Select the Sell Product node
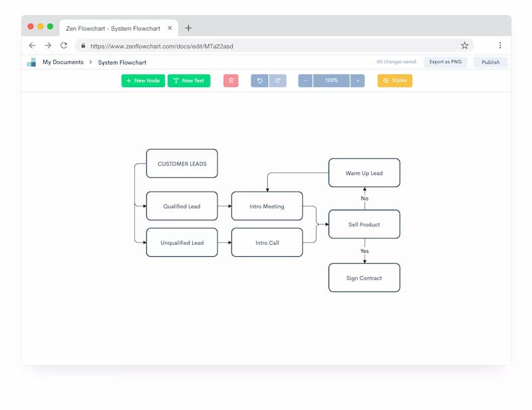 point(364,224)
